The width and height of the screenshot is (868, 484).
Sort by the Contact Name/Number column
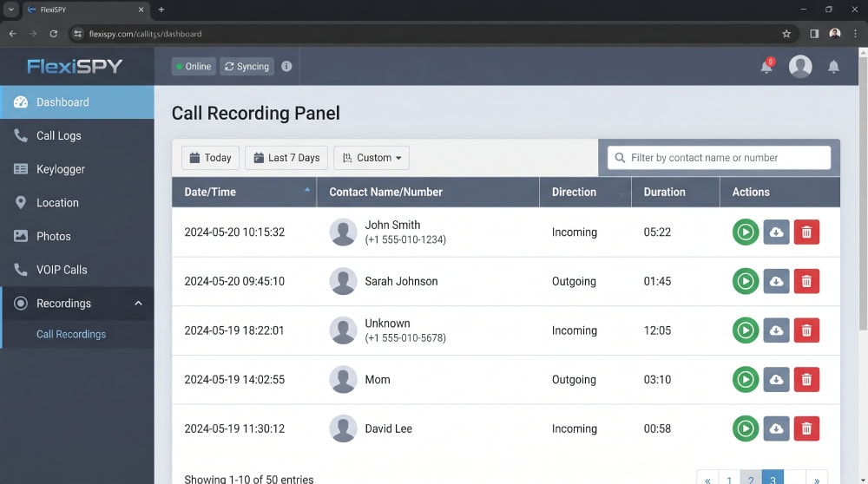click(428, 192)
